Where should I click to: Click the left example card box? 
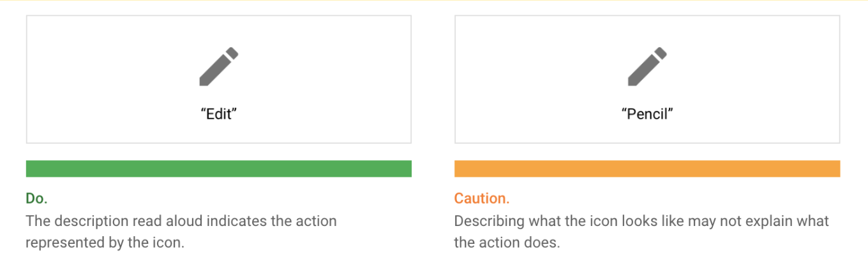click(x=219, y=79)
